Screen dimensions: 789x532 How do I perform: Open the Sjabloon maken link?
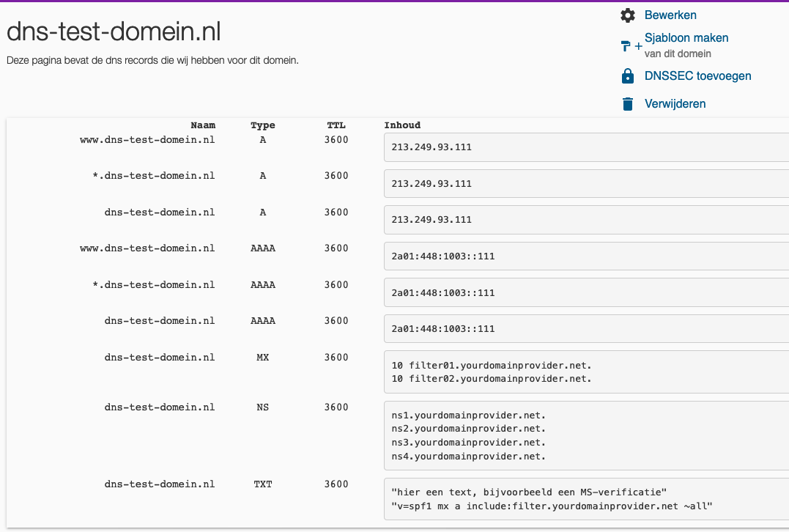pyautogui.click(x=686, y=38)
